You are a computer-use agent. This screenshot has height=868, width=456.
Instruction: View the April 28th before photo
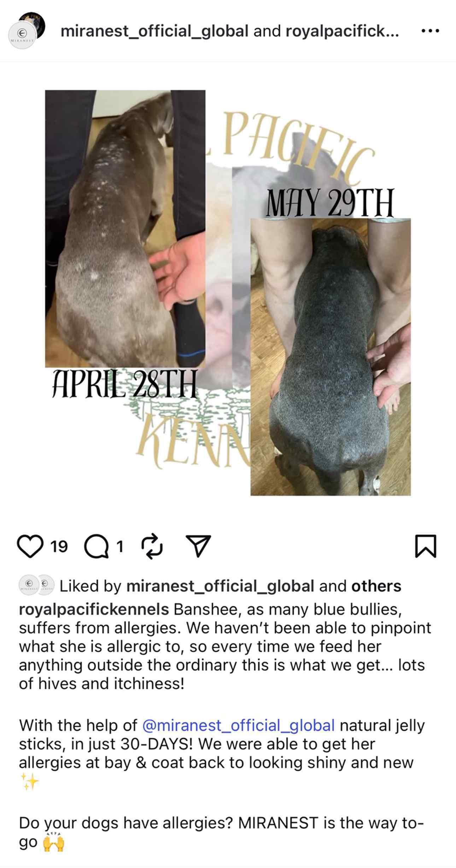125,229
